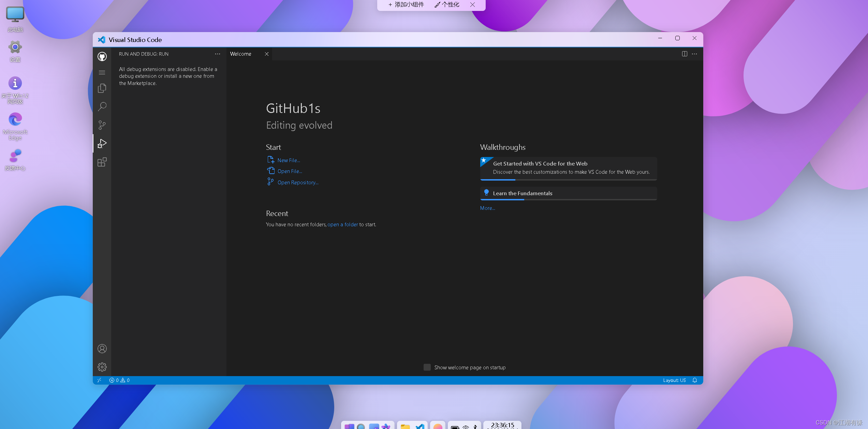
Task: Minimize the Visual Studio Code window
Action: (660, 38)
